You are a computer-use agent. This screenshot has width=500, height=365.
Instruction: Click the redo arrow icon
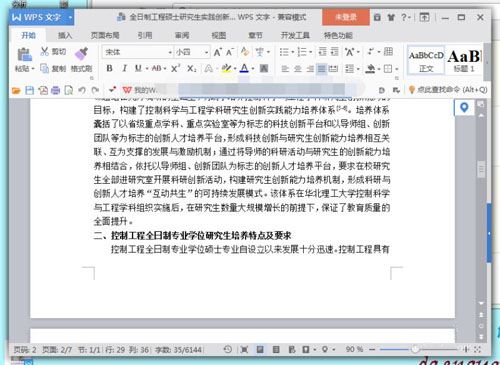tap(95, 90)
